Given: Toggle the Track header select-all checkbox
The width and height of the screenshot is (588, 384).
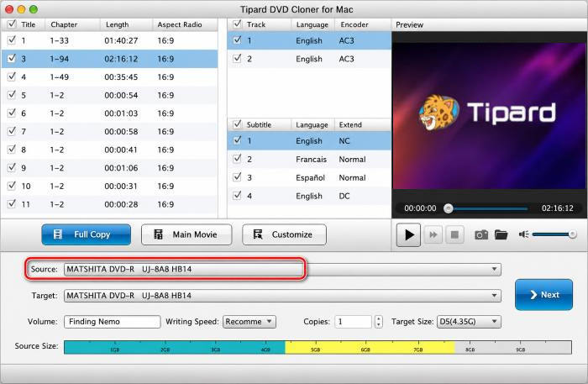Looking at the screenshot, I should coord(237,24).
